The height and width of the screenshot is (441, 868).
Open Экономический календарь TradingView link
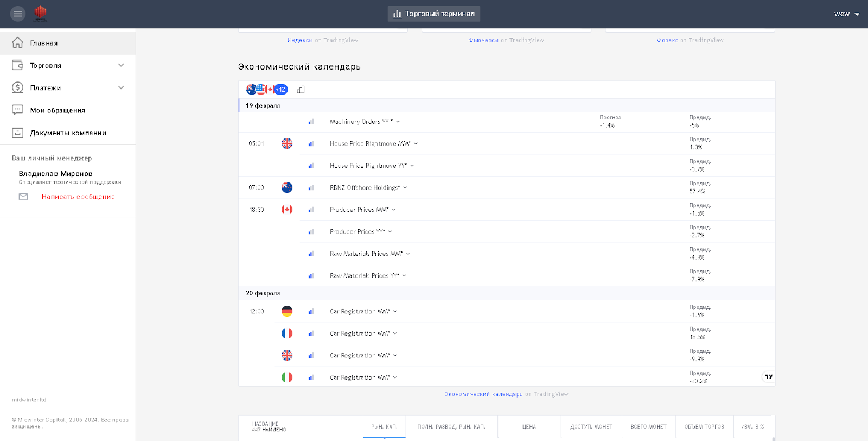click(483, 394)
